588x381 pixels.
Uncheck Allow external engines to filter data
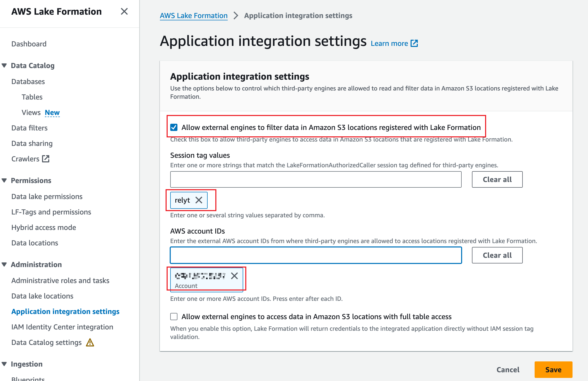174,127
